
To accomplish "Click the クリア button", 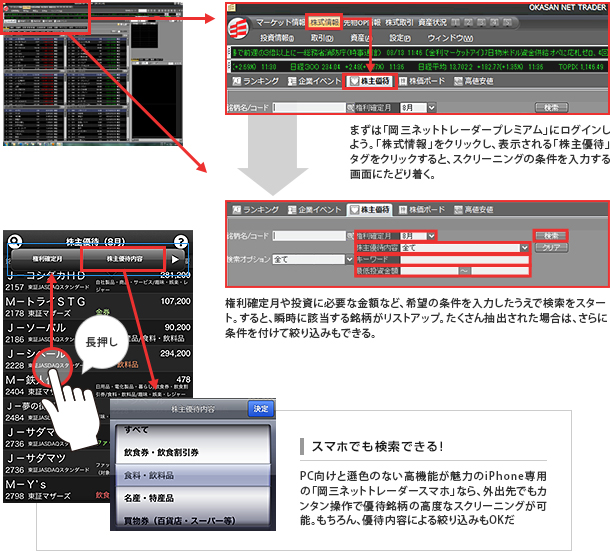I will coord(551,247).
